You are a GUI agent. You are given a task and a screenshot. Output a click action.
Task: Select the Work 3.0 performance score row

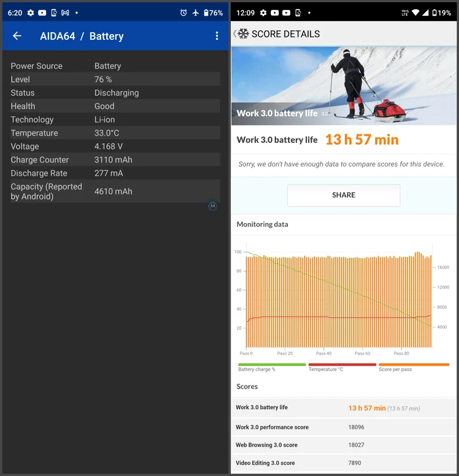344,427
